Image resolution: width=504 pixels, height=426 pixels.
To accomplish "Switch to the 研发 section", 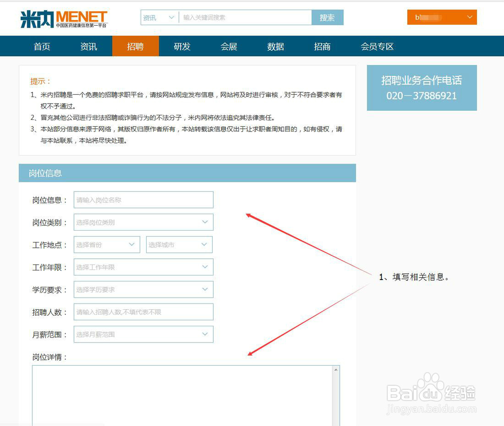I will tap(182, 46).
